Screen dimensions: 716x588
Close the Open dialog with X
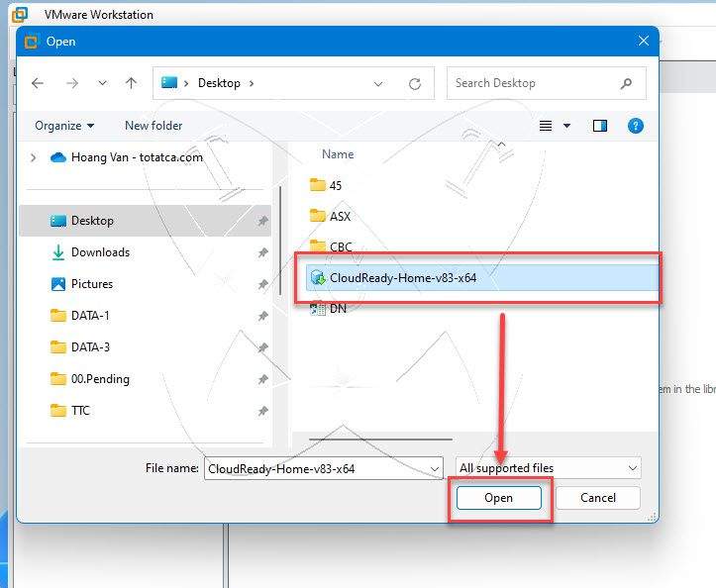644,42
